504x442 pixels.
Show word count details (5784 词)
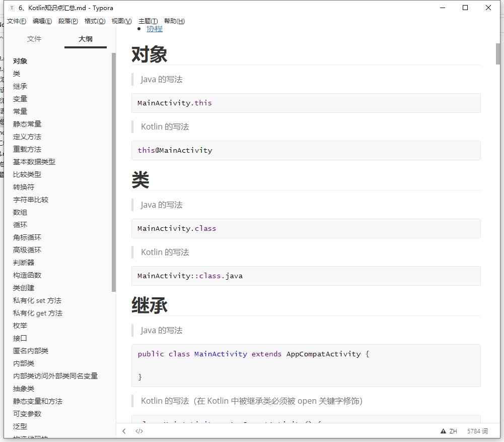pos(477,431)
